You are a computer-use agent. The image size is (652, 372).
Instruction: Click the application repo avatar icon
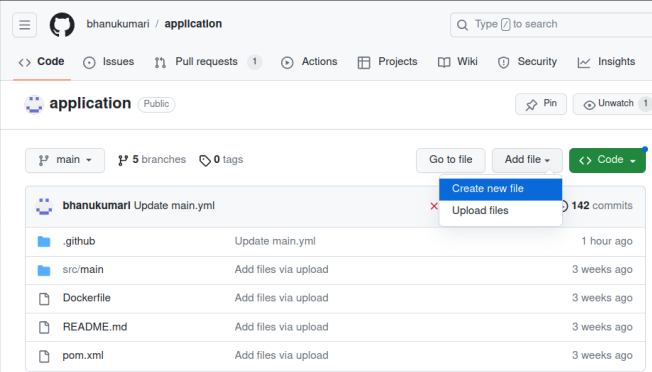[x=34, y=104]
